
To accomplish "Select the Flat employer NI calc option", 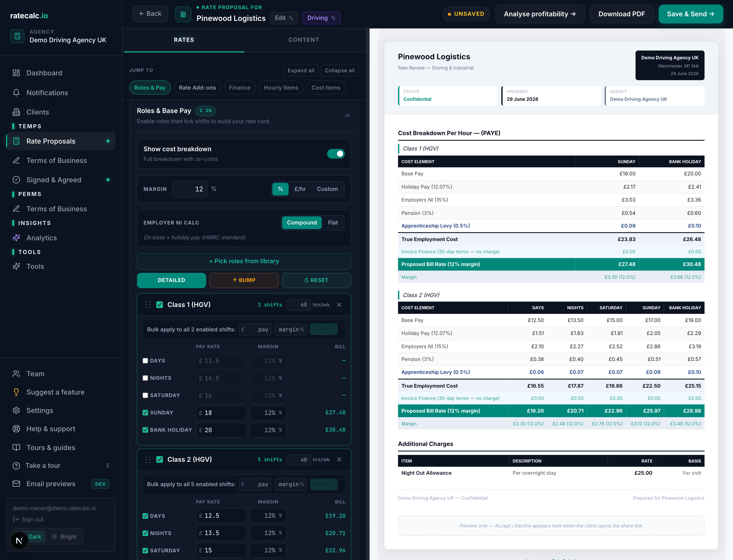I will point(333,223).
